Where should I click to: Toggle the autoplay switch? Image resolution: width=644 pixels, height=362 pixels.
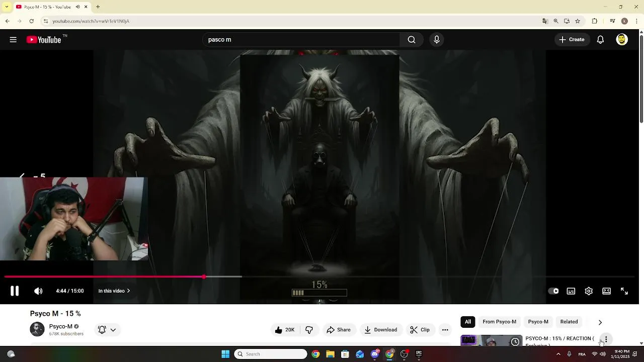553,291
